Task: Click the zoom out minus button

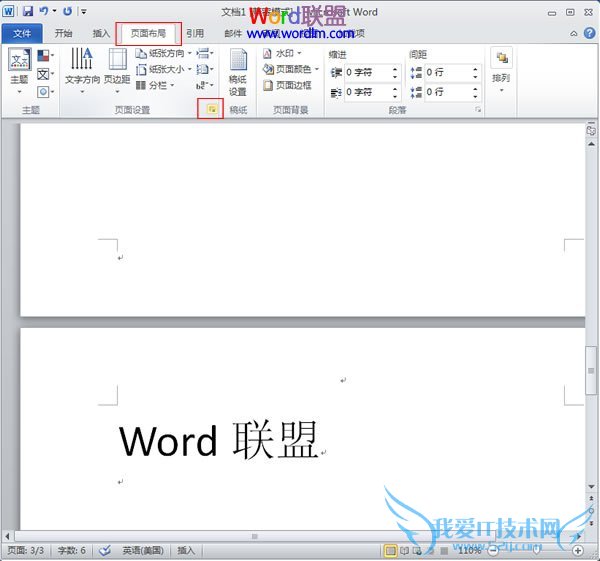Action: click(x=494, y=551)
